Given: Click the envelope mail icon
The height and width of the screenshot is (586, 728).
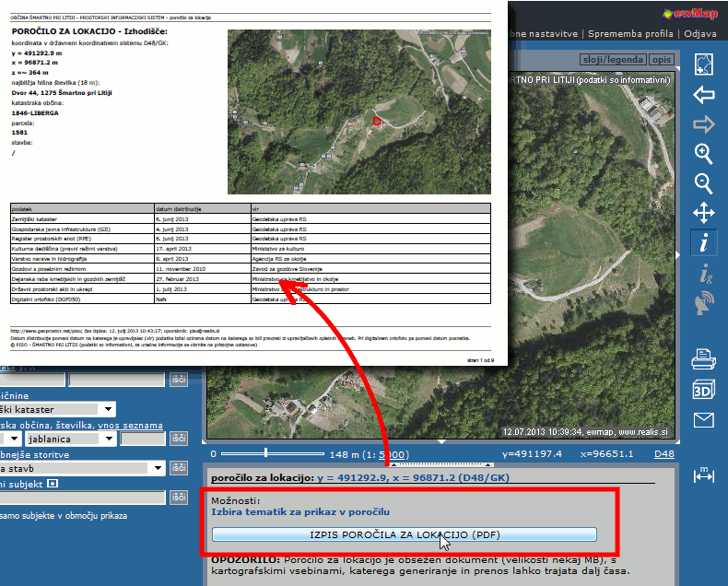Looking at the screenshot, I should pos(703,420).
